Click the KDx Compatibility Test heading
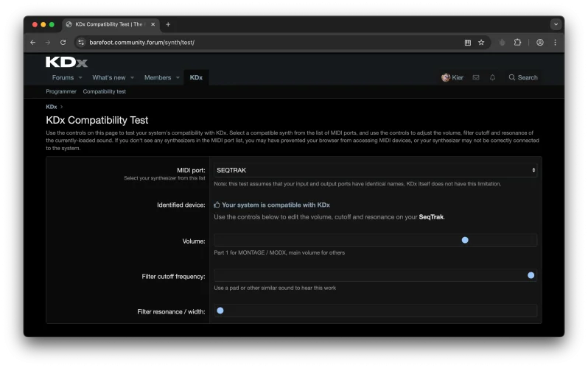 (97, 120)
